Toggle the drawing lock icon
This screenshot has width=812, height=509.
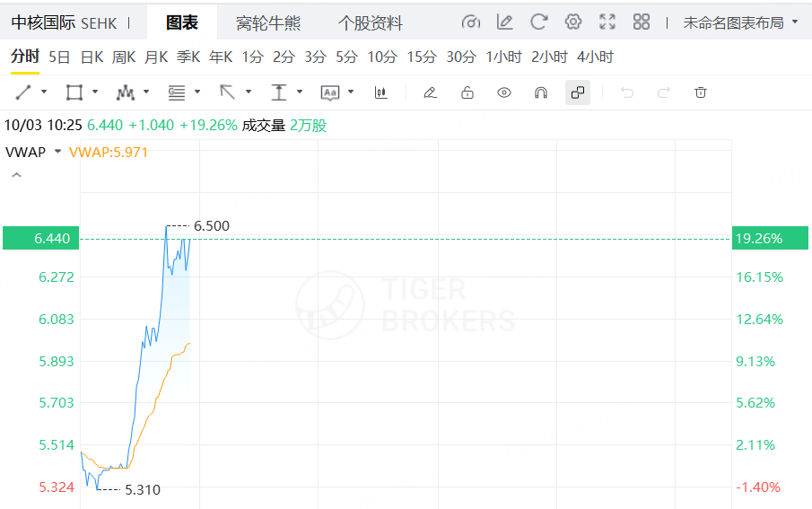coord(467,92)
